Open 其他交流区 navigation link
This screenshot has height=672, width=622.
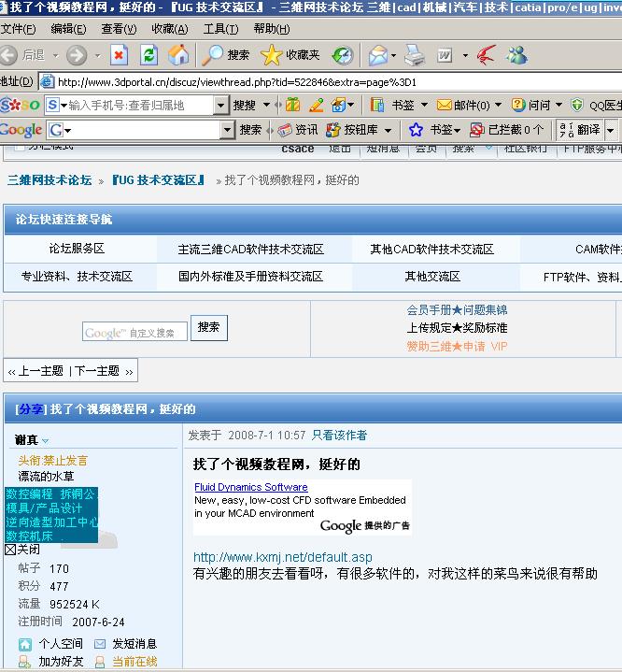pos(432,277)
